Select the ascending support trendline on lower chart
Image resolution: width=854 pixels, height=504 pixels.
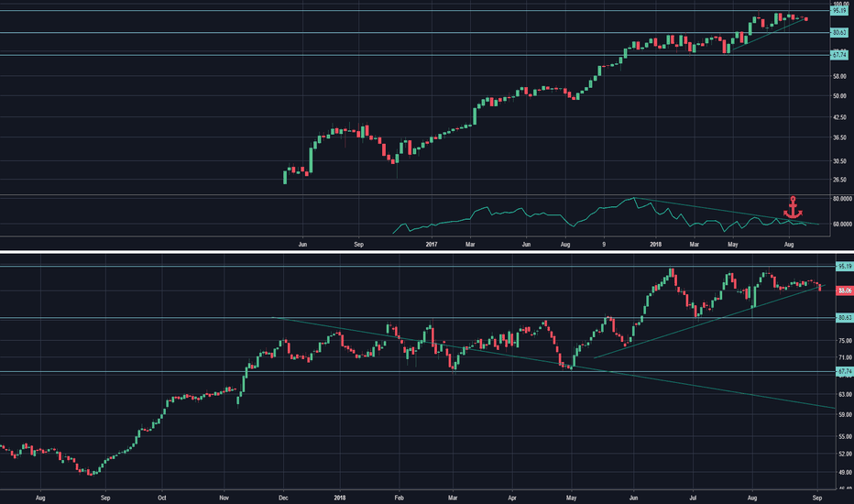coord(709,322)
